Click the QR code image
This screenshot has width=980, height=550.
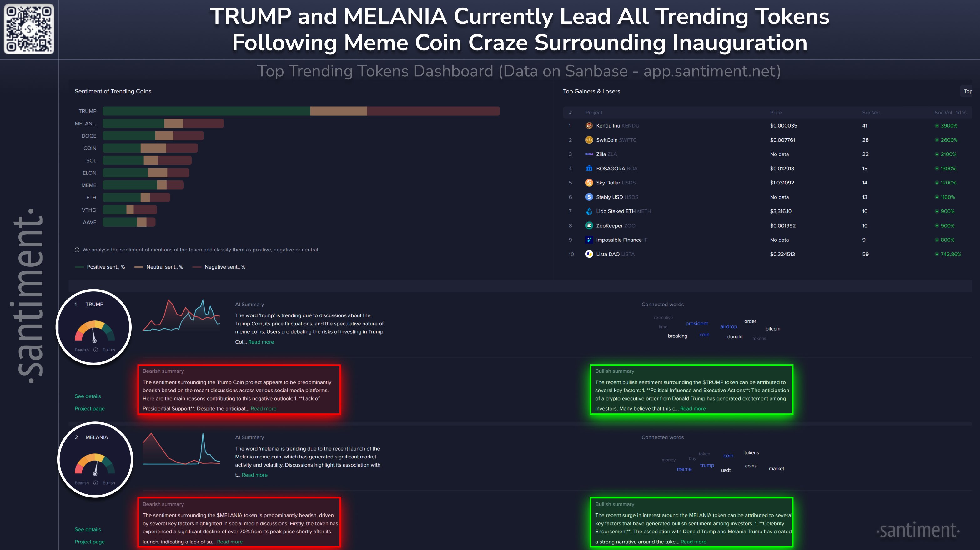tap(29, 29)
